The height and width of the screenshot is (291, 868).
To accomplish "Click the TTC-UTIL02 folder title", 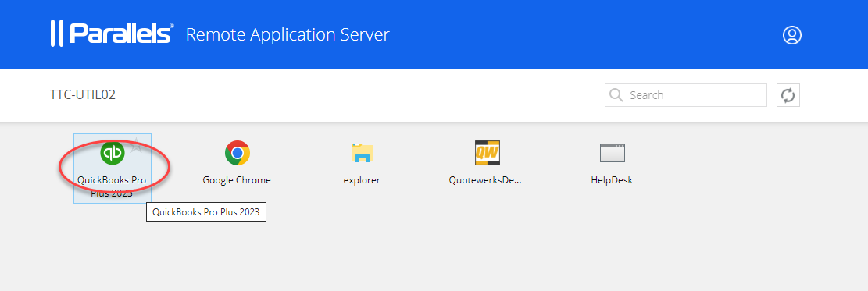I will click(x=83, y=95).
